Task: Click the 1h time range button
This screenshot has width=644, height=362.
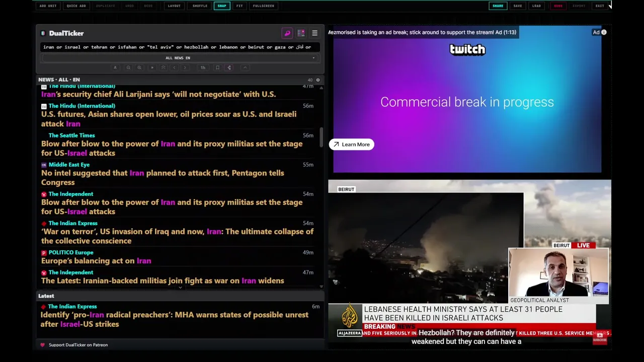Action: pos(203,67)
